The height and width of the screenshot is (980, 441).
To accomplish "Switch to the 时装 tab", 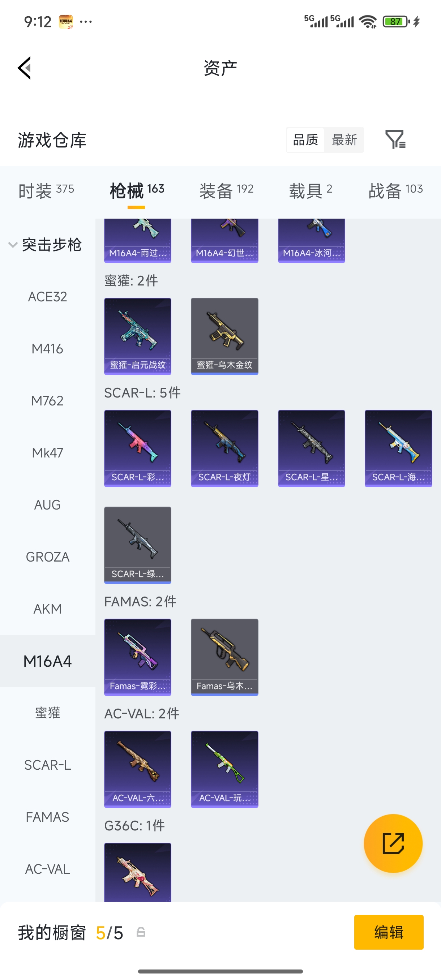I will (x=46, y=190).
